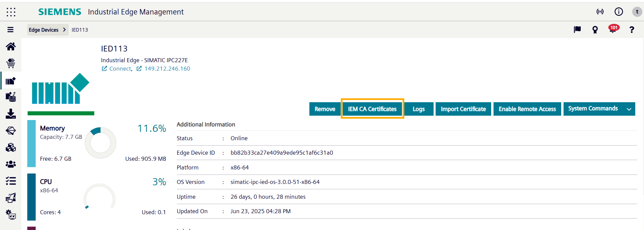Screen dimensions: 644x230
Task: Click the Memory usage donut chart
Action: (x=100, y=143)
